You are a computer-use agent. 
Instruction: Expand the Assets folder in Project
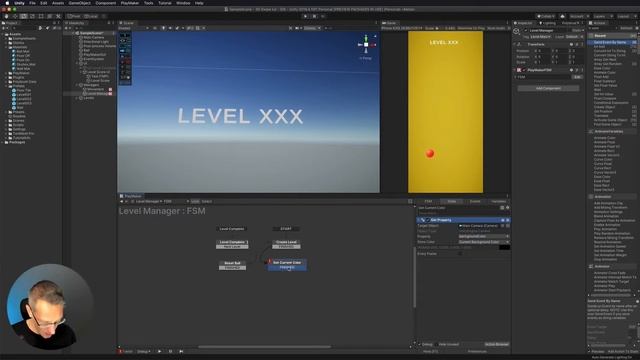(6, 34)
